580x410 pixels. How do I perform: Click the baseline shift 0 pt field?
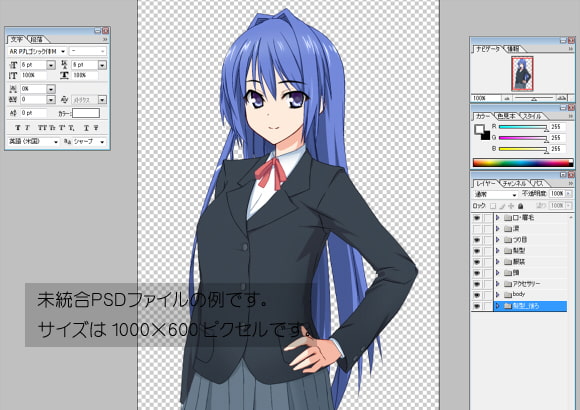33,113
